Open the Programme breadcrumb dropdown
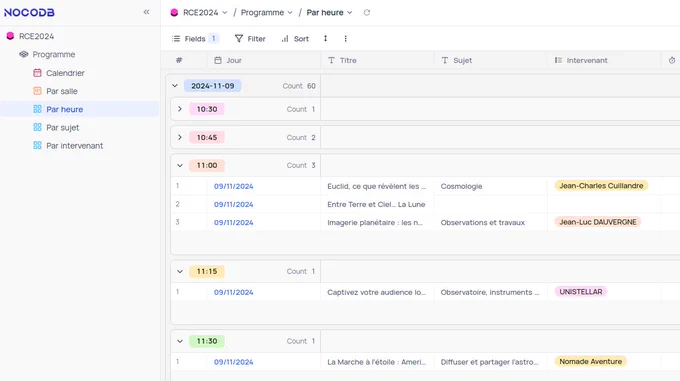This screenshot has height=381, width=680. click(x=266, y=13)
